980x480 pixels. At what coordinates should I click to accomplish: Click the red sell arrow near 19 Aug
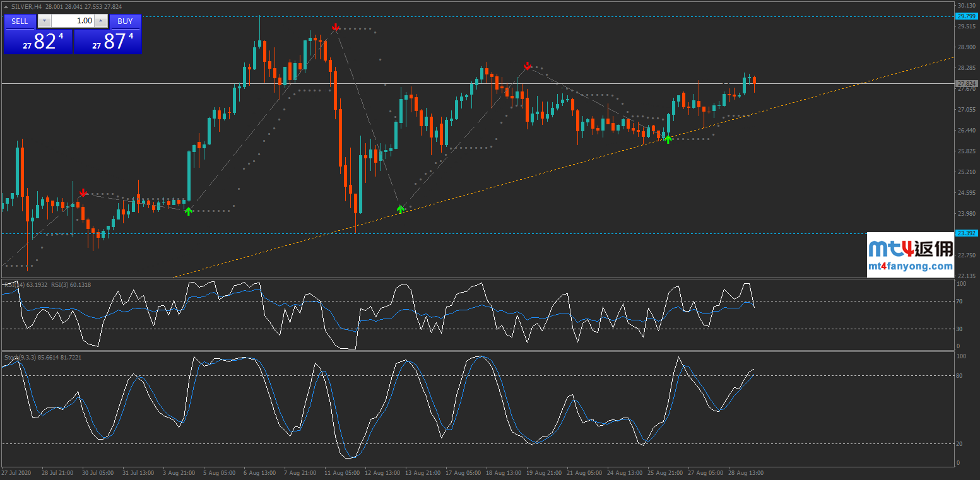coord(528,66)
